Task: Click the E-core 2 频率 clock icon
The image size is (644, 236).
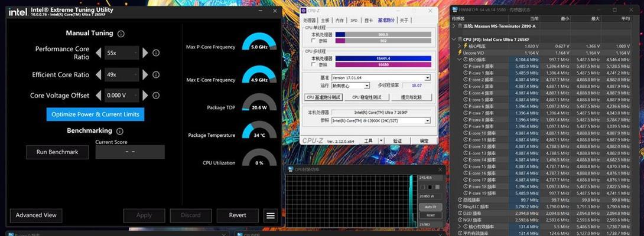Action: point(466,80)
